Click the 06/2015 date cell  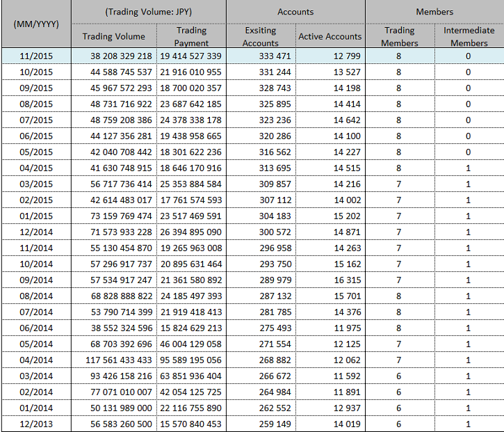36,136
